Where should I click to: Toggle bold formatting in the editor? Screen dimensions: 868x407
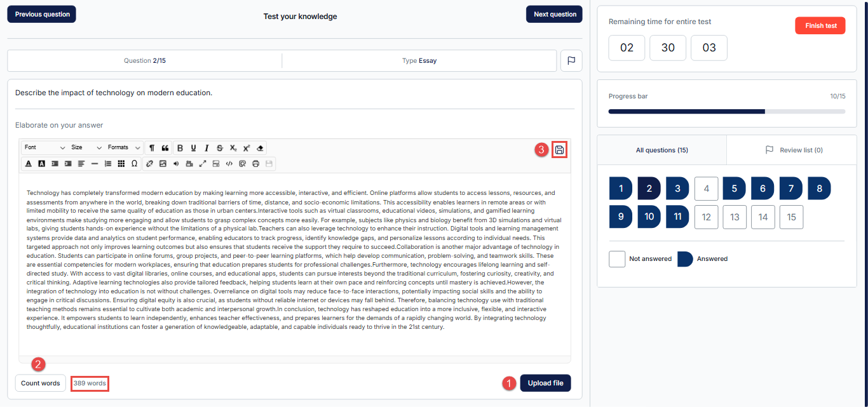[180, 148]
